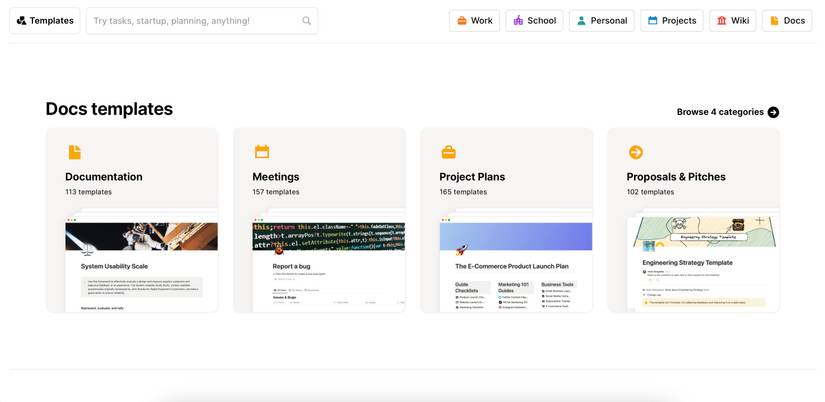This screenshot has width=825, height=402.
Task: Select the System Usability Scale preview
Action: [142, 267]
